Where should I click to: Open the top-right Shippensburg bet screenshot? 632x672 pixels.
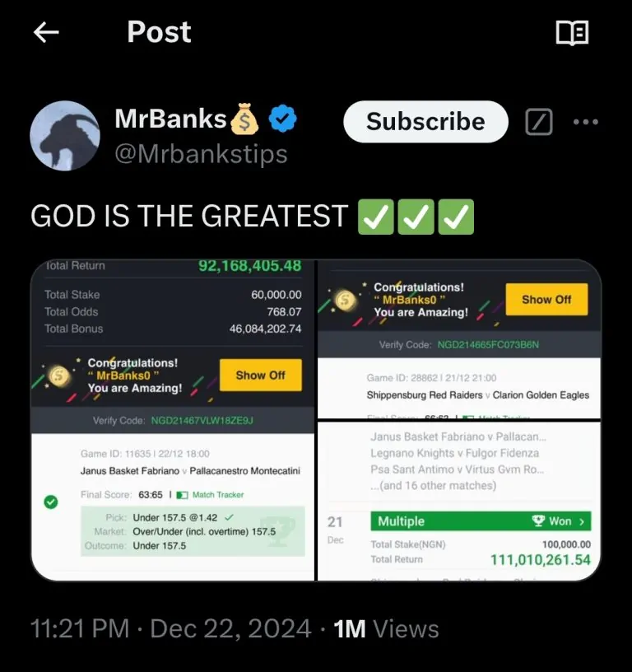point(458,338)
